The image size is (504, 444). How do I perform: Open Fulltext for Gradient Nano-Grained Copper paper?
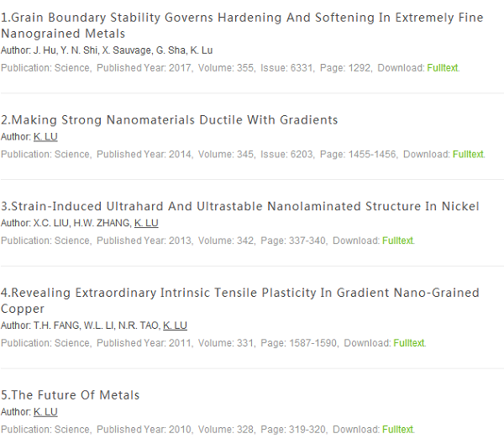[408, 342]
